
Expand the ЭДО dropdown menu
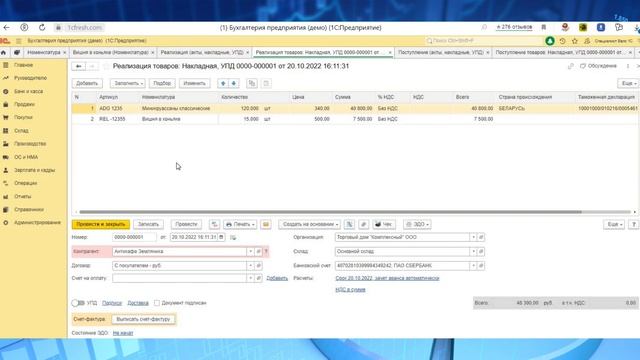pos(417,224)
